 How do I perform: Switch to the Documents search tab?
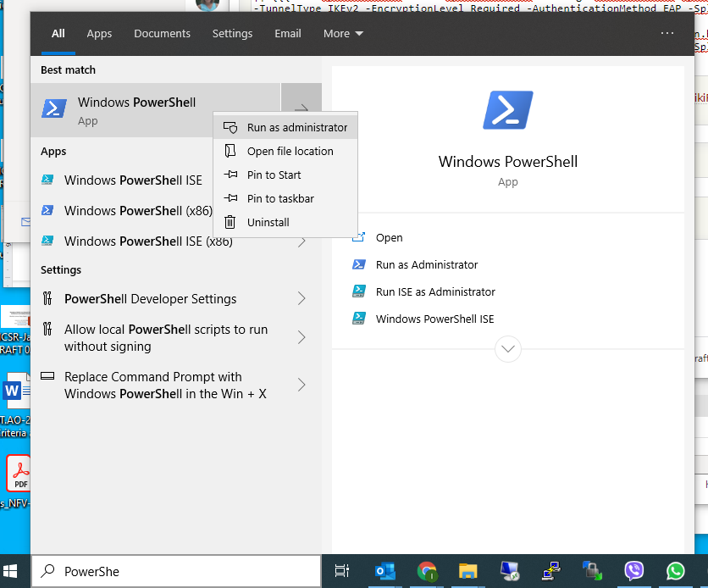coord(162,34)
